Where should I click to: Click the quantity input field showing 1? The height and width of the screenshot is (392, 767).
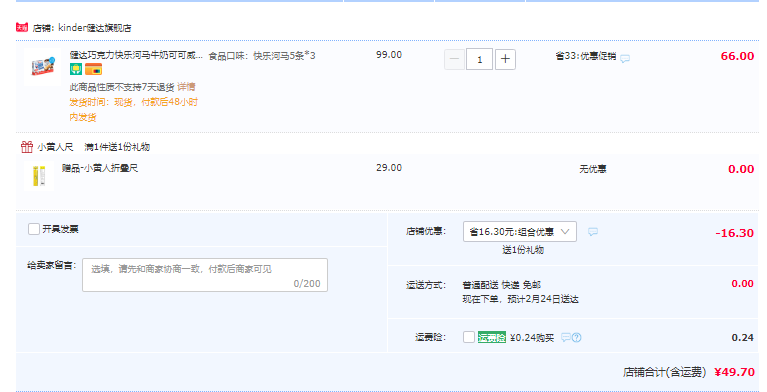click(479, 60)
